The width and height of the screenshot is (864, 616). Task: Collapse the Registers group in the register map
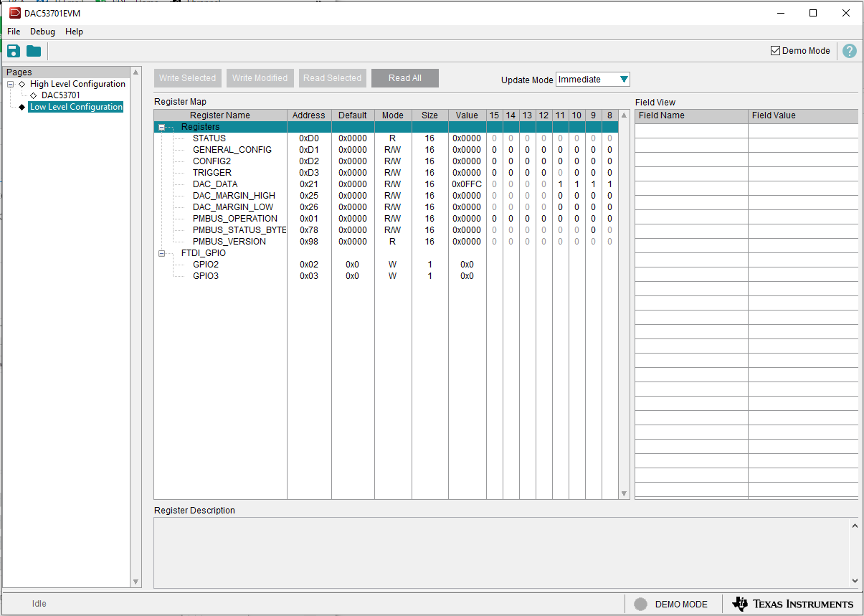(x=162, y=126)
